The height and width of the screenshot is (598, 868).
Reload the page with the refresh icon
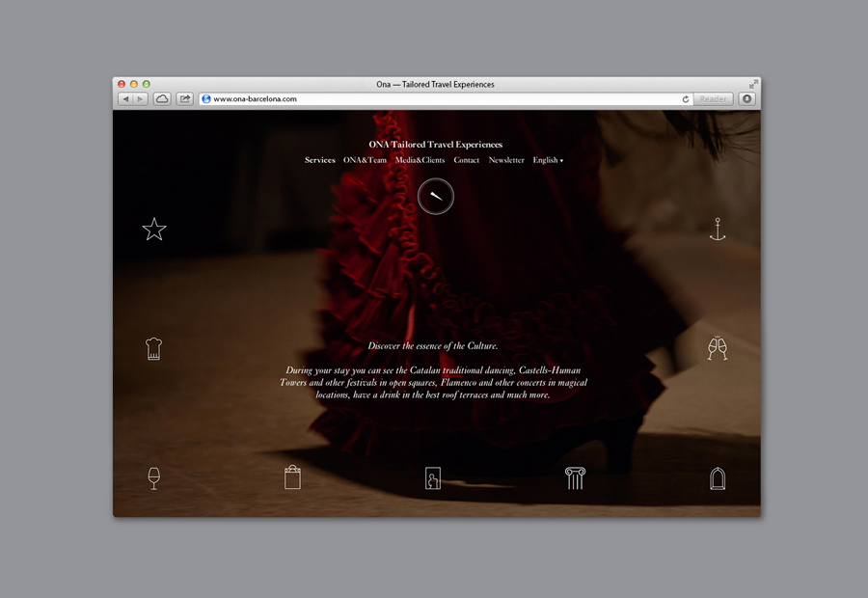(x=686, y=99)
